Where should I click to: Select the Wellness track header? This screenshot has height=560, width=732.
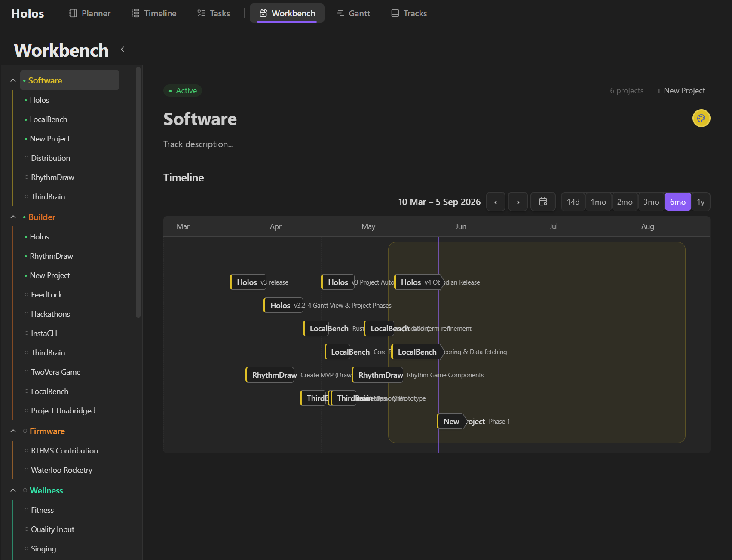point(46,490)
